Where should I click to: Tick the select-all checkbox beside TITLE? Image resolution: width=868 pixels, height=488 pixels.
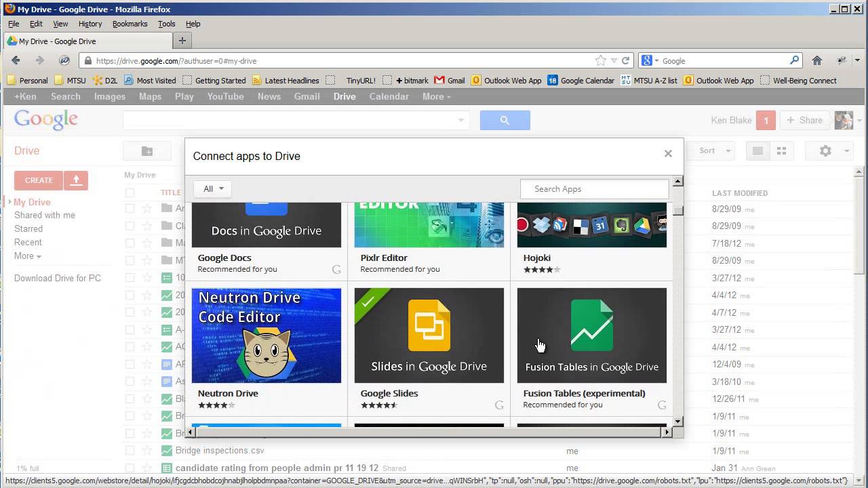pos(130,192)
